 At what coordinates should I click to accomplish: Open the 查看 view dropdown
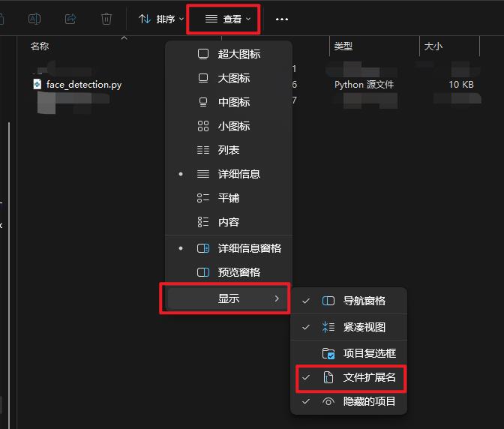click(227, 19)
